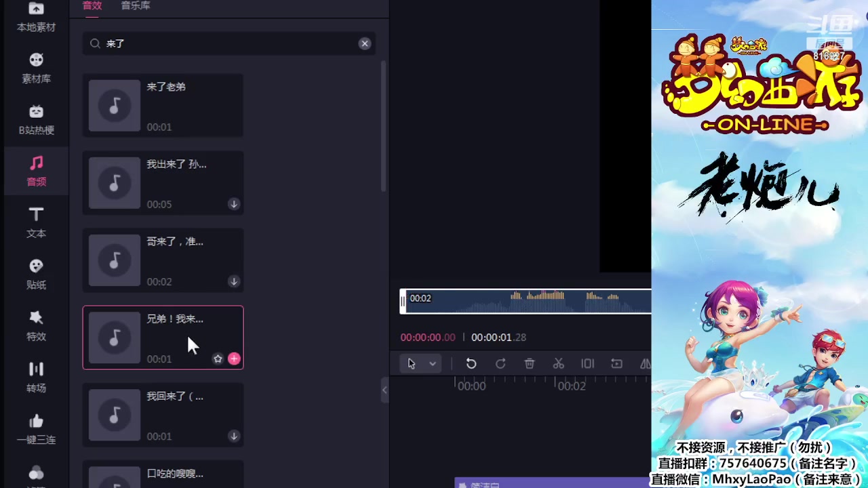Click the sound list vertical scrollbar

tap(383, 126)
